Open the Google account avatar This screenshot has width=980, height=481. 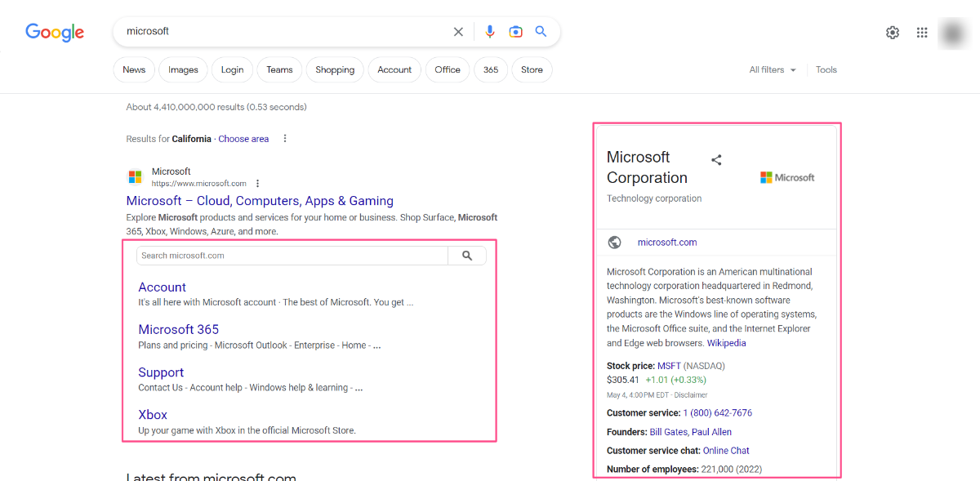(953, 33)
